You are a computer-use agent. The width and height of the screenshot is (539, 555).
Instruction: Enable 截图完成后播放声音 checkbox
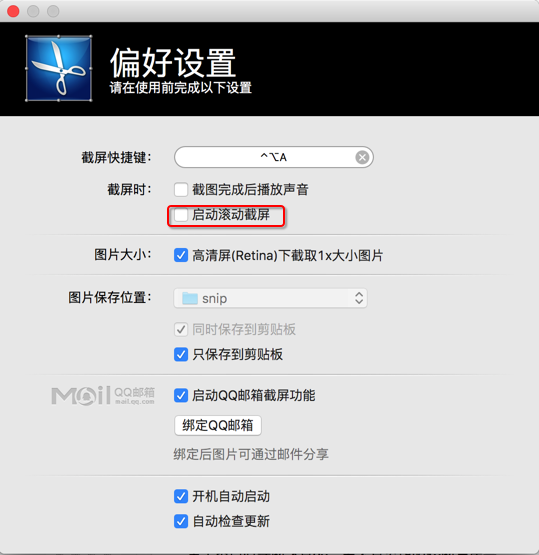coord(181,189)
